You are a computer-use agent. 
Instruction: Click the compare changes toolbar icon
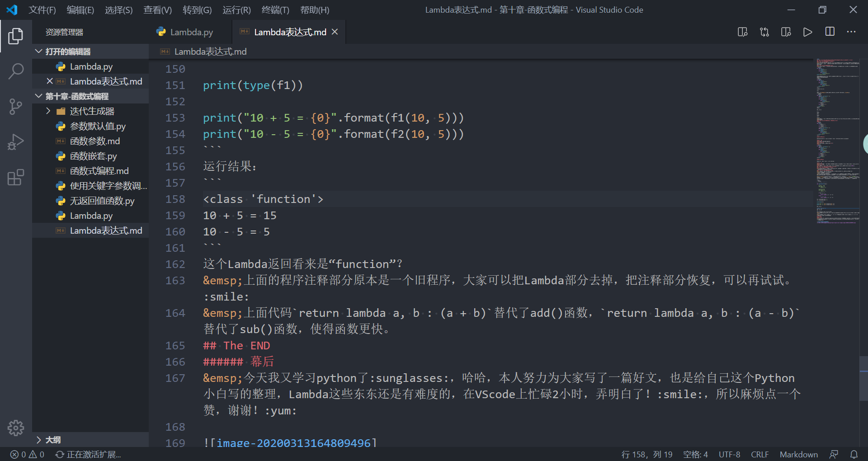point(764,32)
